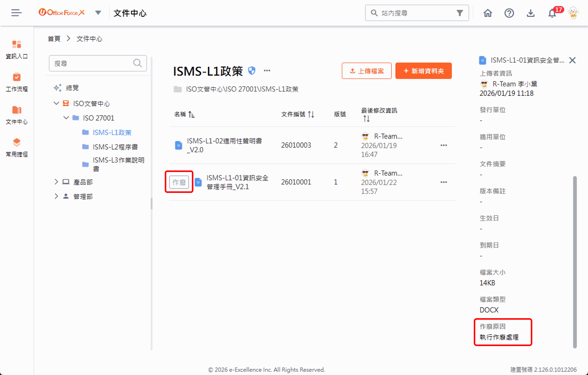Viewport: 588px width, 375px height.
Task: Open the help question mark icon
Action: pos(509,13)
